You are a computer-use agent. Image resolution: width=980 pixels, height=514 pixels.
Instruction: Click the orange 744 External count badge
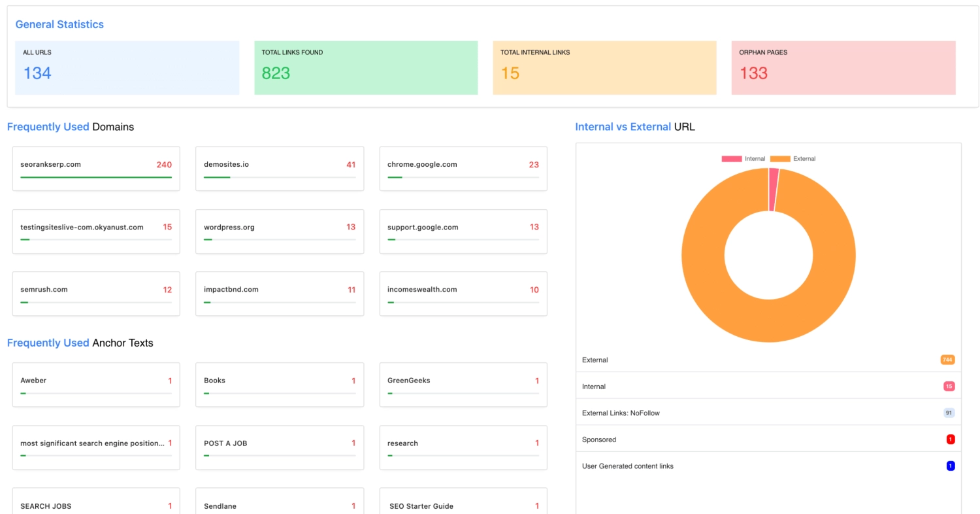point(947,360)
